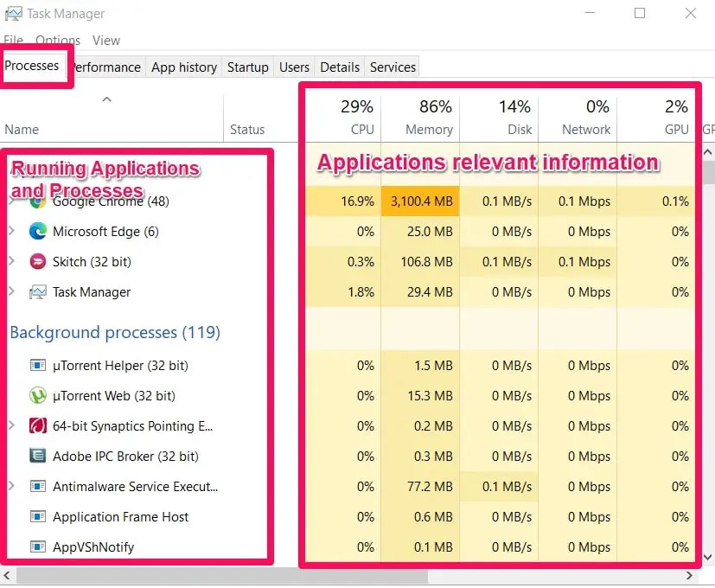Click the Adobe IPC Broker icon
Screen dimensions: 715x588
(x=37, y=456)
